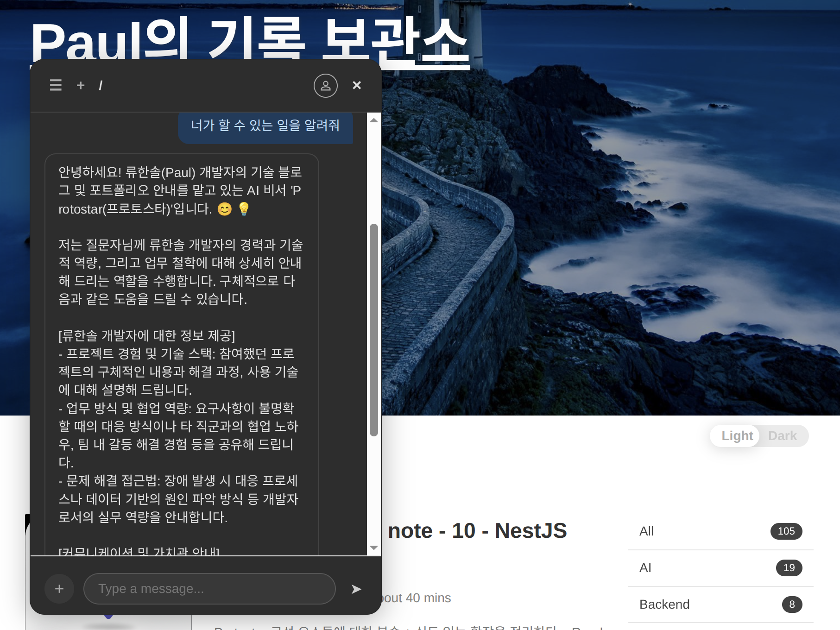
Task: Open the user profile icon
Action: coord(325,86)
